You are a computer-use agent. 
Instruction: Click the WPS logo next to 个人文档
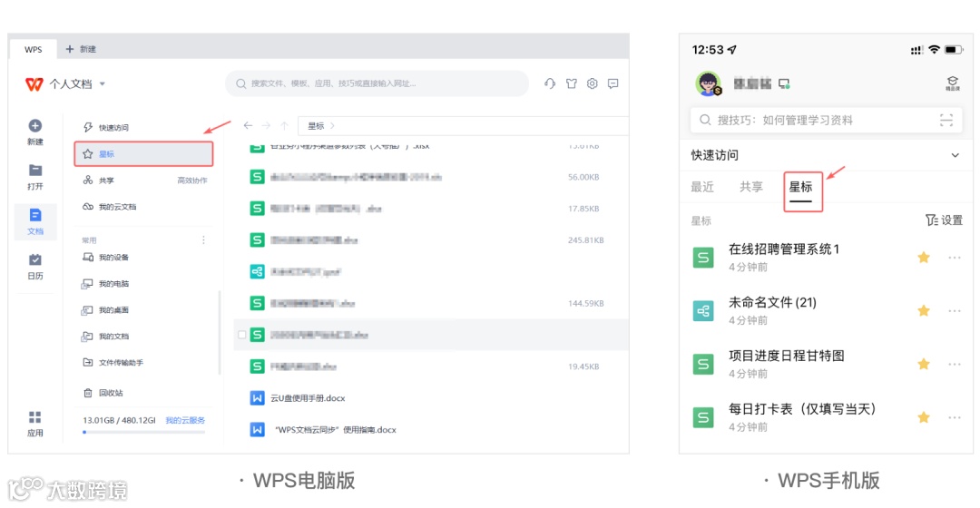coord(34,83)
